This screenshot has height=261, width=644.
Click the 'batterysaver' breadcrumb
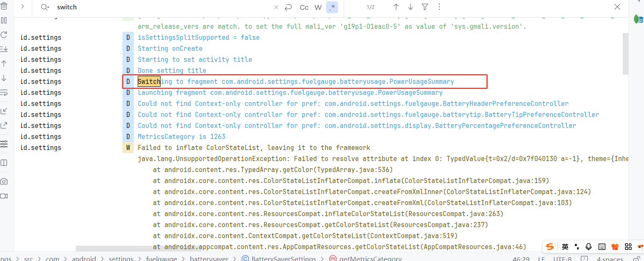point(209,258)
